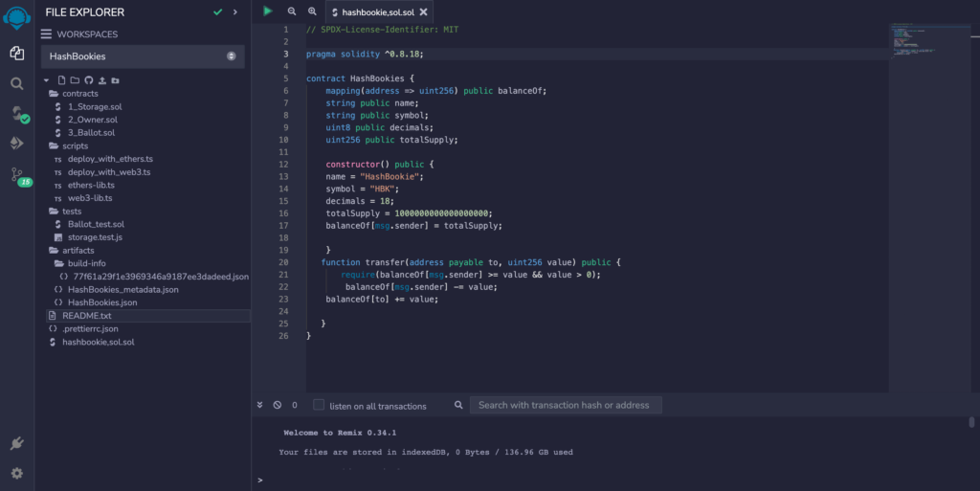This screenshot has height=491, width=980.
Task: Collapse the terminal with double chevron
Action: [259, 405]
